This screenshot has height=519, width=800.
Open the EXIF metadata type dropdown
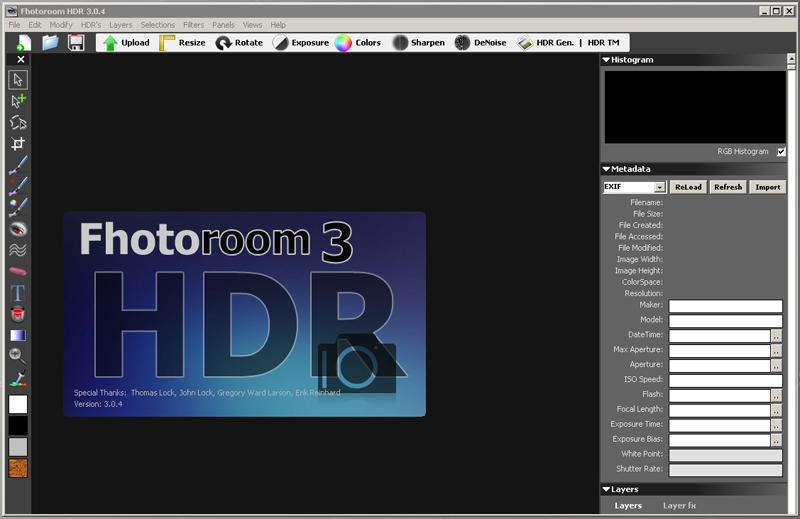[x=660, y=187]
